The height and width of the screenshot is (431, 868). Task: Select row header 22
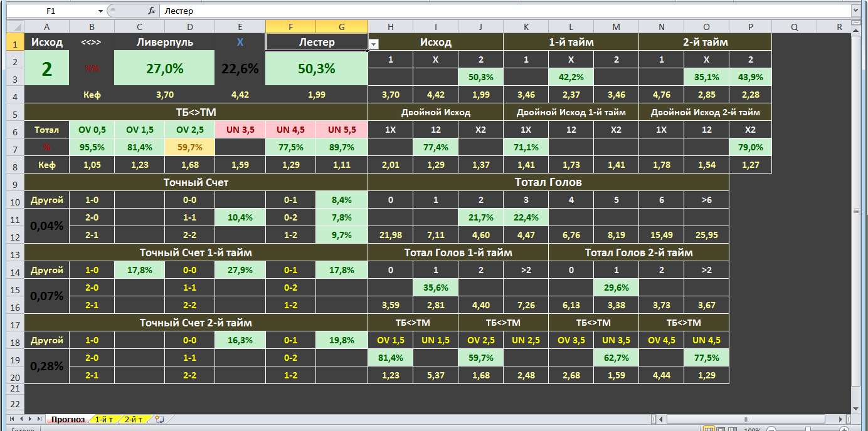click(x=15, y=403)
